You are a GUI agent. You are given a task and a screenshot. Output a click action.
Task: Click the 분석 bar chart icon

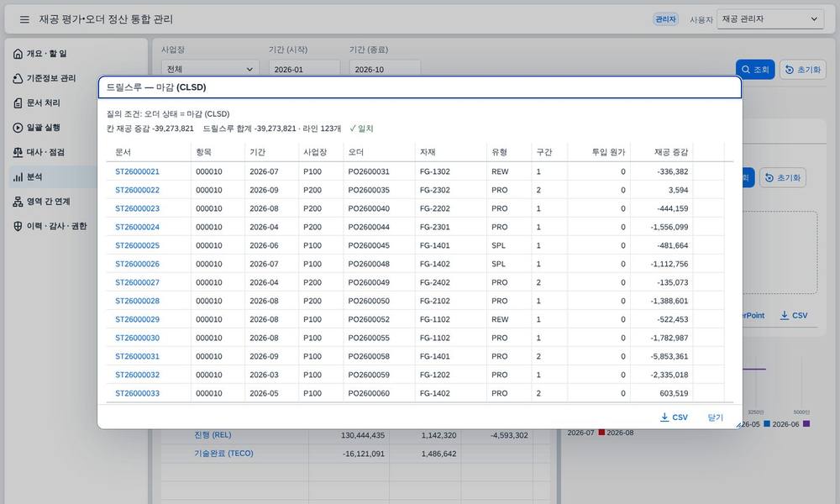18,176
